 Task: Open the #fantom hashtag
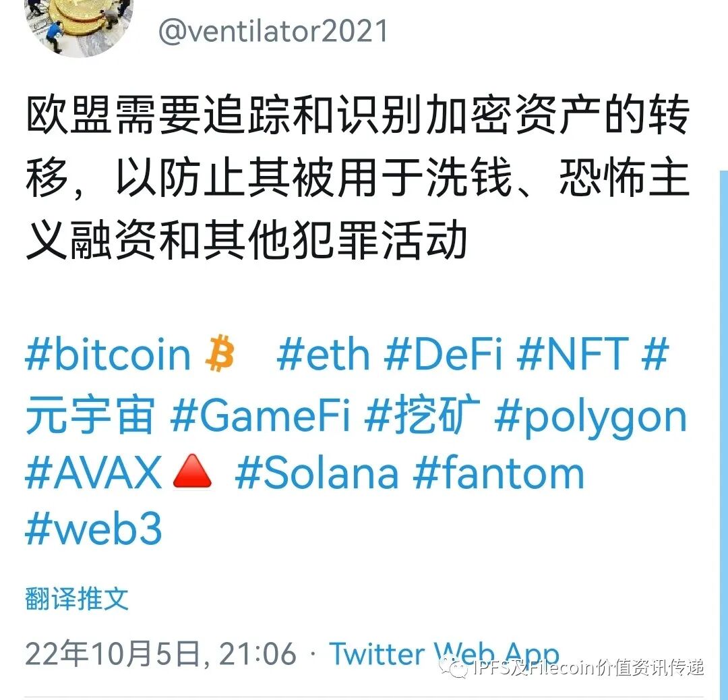(499, 473)
